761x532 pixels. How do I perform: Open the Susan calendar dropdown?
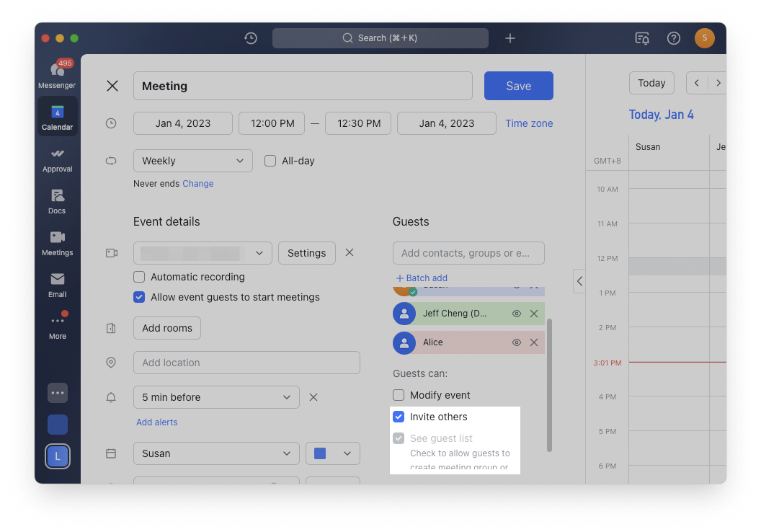coord(215,453)
